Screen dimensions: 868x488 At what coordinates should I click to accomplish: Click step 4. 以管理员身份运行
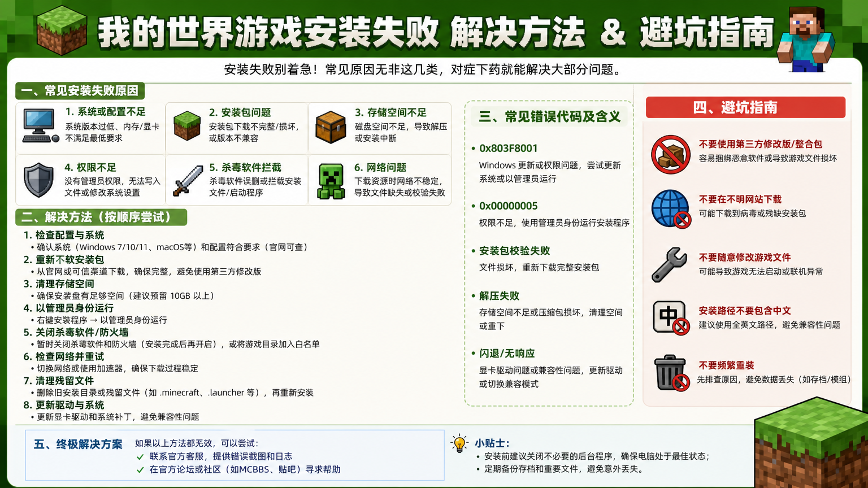point(68,308)
